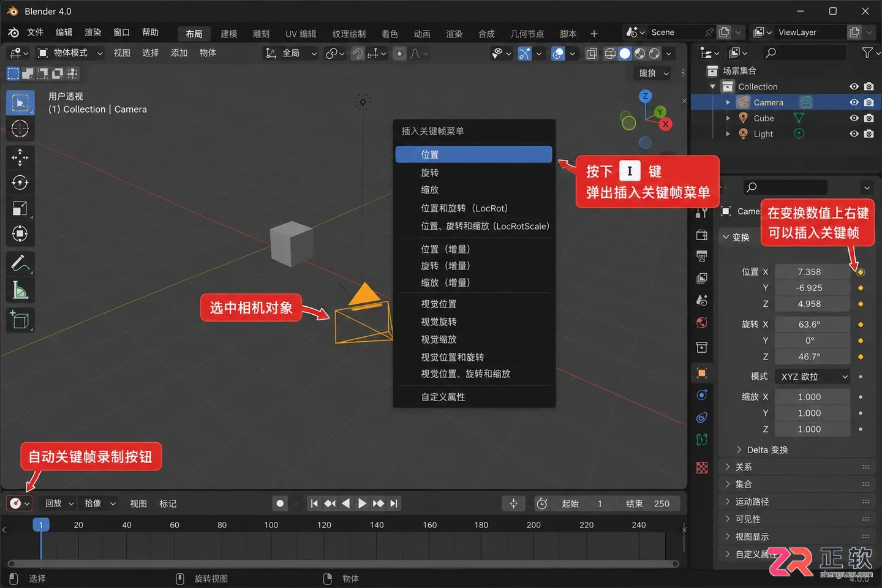Activate the Select Box tool
This screenshot has height=588, width=882.
20,103
